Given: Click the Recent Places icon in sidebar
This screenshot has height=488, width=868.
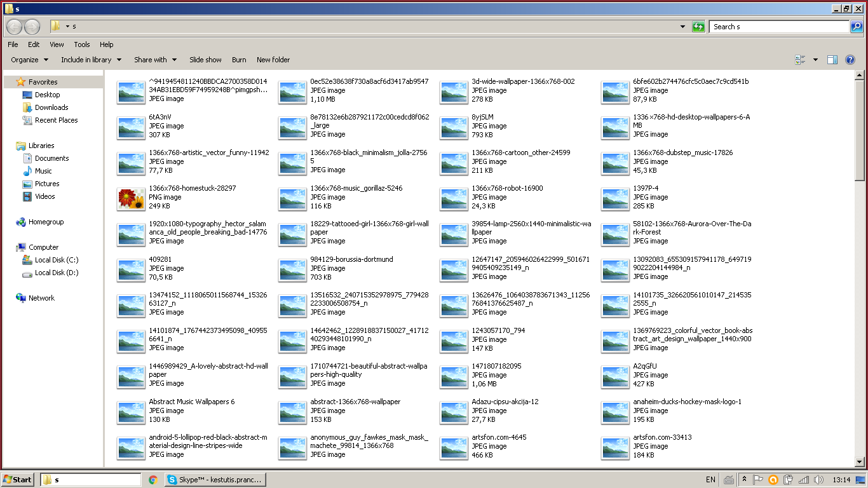Looking at the screenshot, I should [27, 120].
